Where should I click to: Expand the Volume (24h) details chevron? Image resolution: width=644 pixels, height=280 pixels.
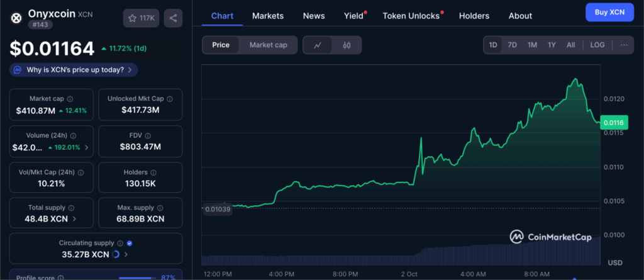coord(86,148)
